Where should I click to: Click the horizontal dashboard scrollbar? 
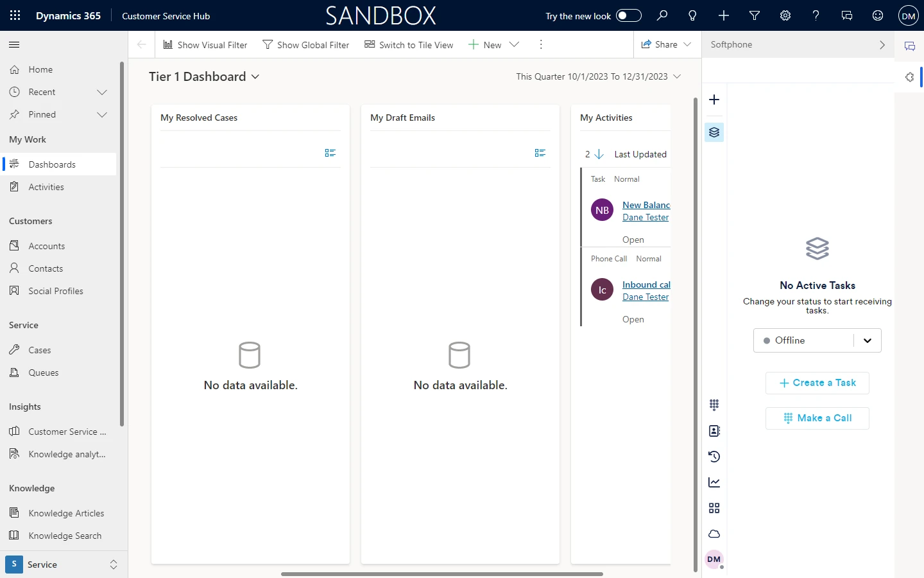point(441,574)
